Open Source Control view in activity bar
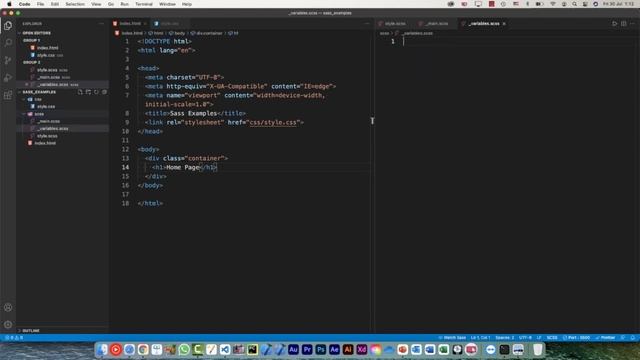This screenshot has width=640, height=360. point(8,60)
